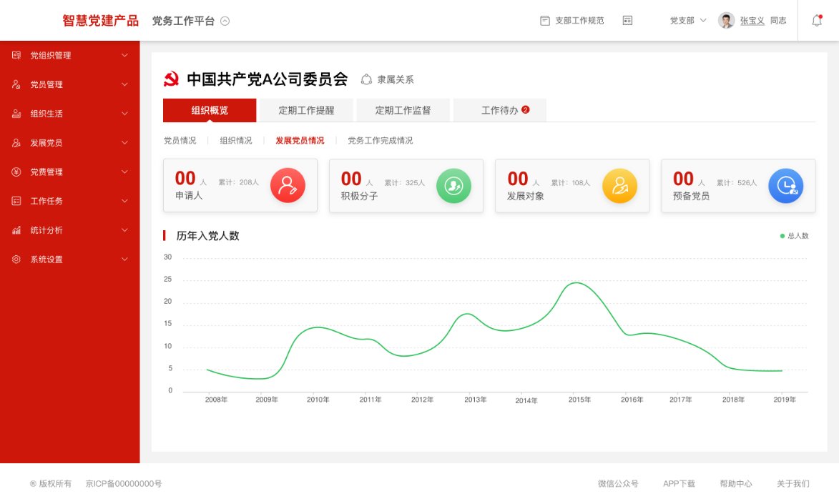
Task: Click the party emblem beside committee title
Action: [x=171, y=79]
